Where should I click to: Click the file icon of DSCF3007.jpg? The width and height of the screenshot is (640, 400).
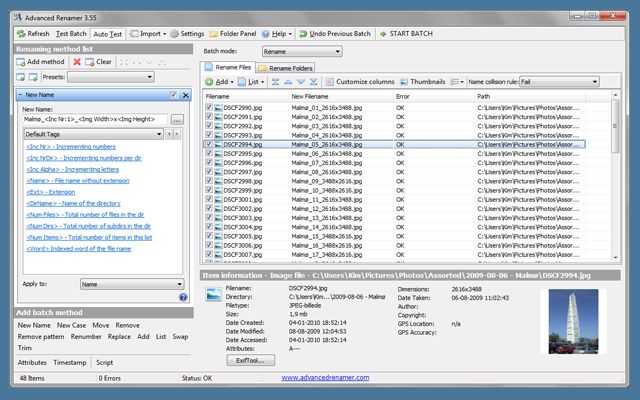point(218,255)
